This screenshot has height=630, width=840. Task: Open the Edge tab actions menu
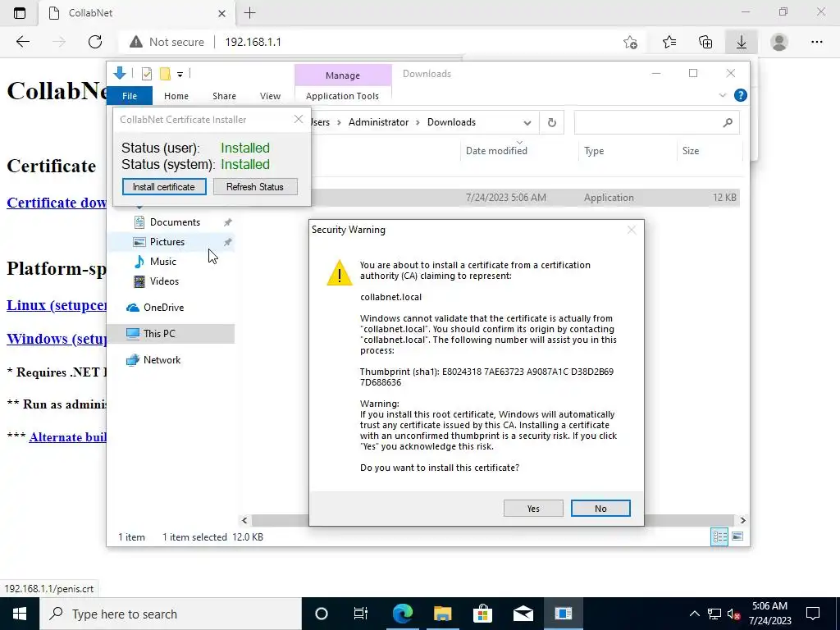tap(20, 13)
